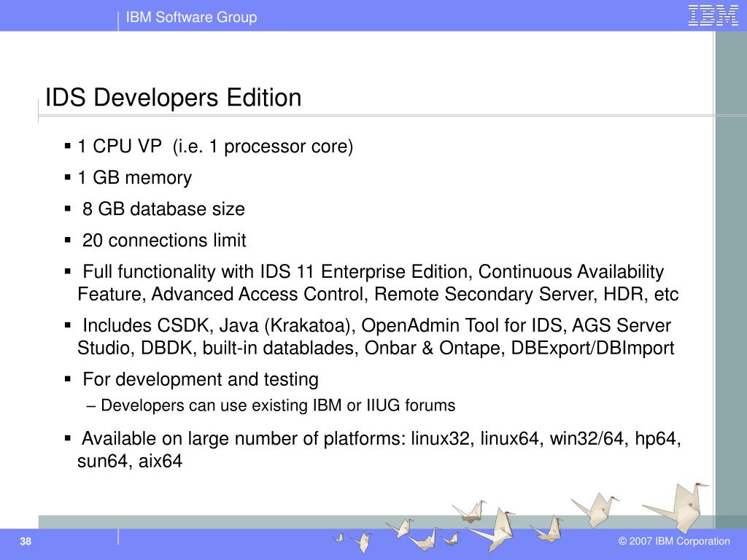This screenshot has height=560, width=747.
Task: Click the slide number 38
Action: 26,542
